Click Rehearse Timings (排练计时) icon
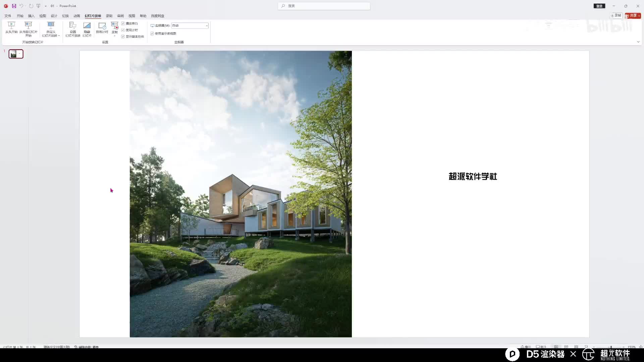This screenshot has width=644, height=362. click(x=102, y=26)
